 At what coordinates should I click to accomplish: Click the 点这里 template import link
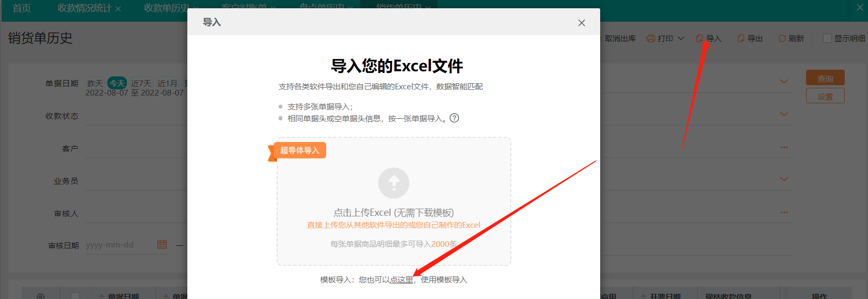pos(401,279)
